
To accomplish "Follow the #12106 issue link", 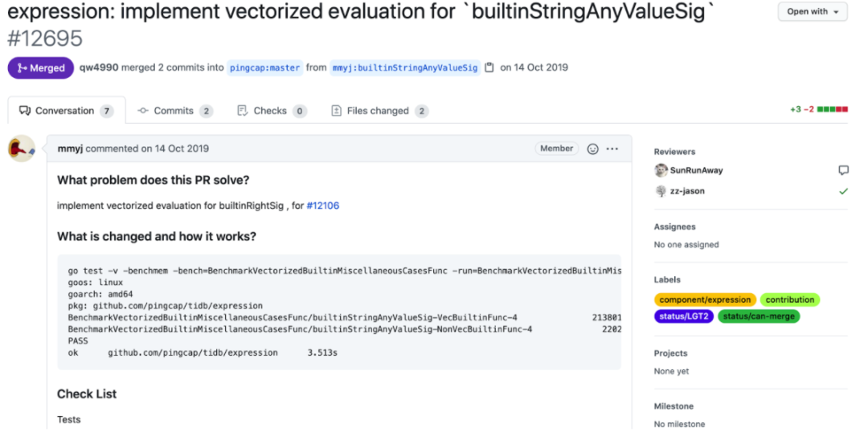I will point(323,206).
